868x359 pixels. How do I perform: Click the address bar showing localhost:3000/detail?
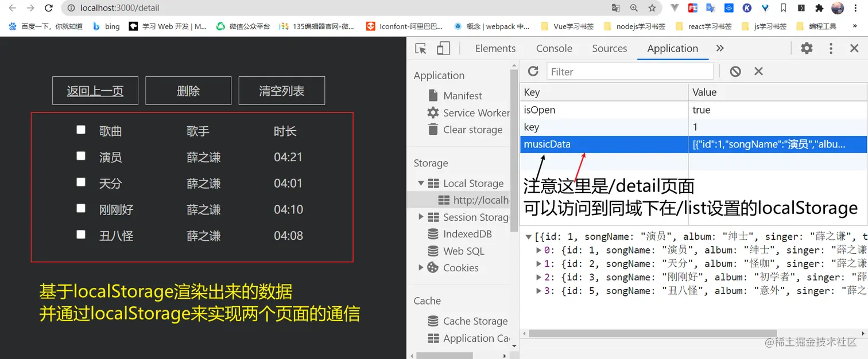[333, 8]
